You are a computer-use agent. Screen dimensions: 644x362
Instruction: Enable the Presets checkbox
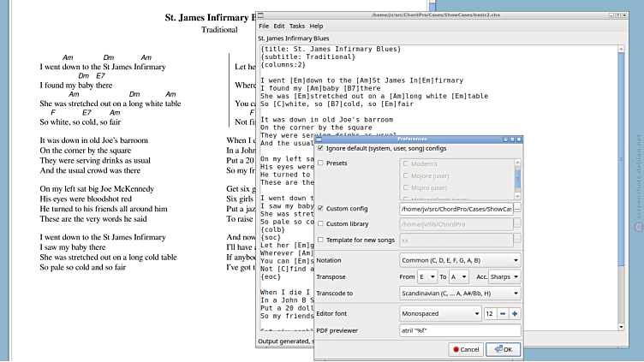[x=321, y=163]
